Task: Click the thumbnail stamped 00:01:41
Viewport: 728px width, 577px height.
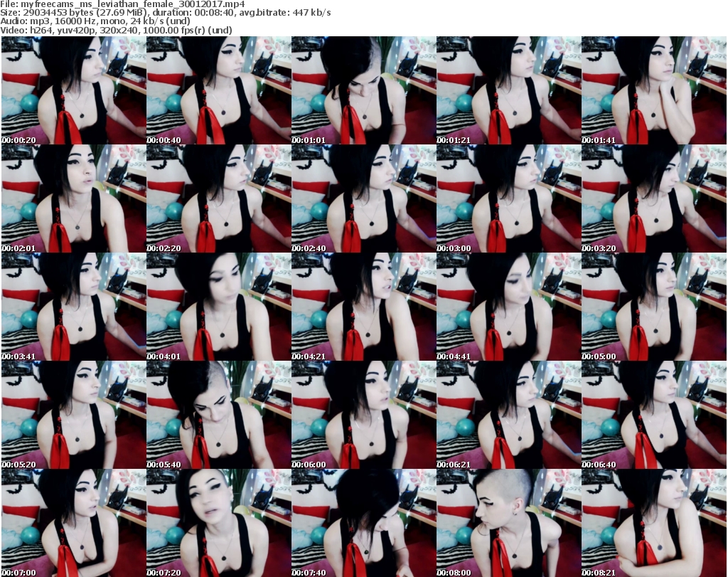Action: [654, 90]
